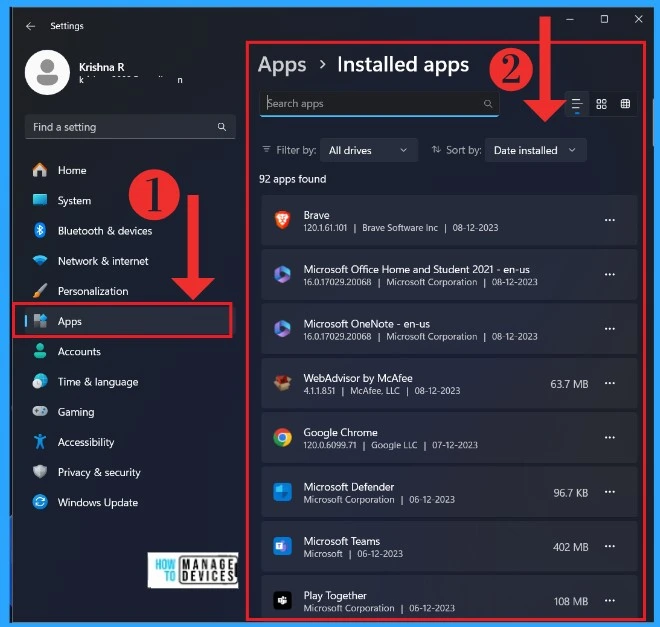Switch to grid view layout icon
The height and width of the screenshot is (627, 660).
[601, 104]
